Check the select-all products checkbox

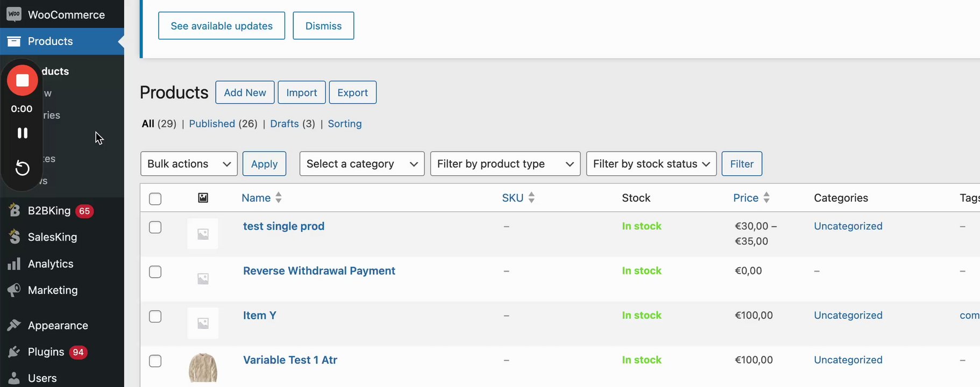click(155, 199)
